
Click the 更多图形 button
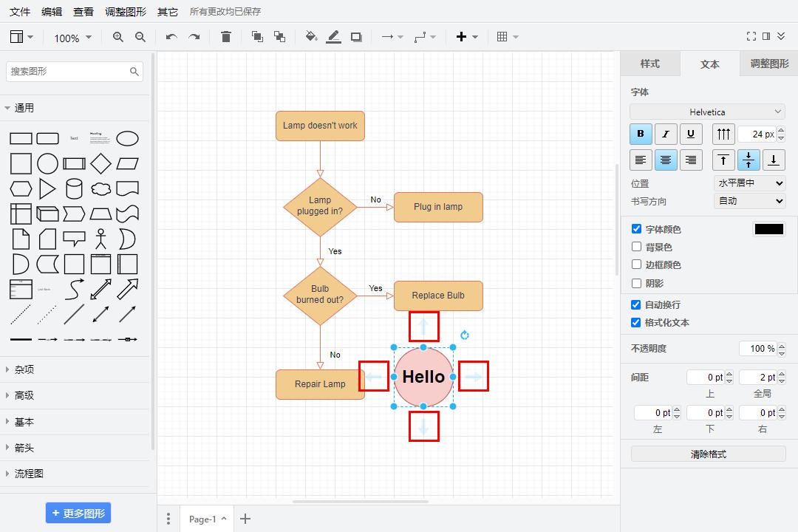(x=78, y=513)
